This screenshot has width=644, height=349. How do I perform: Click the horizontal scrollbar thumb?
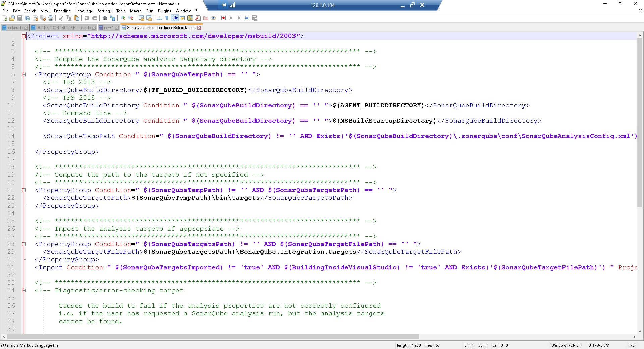[x=213, y=337]
